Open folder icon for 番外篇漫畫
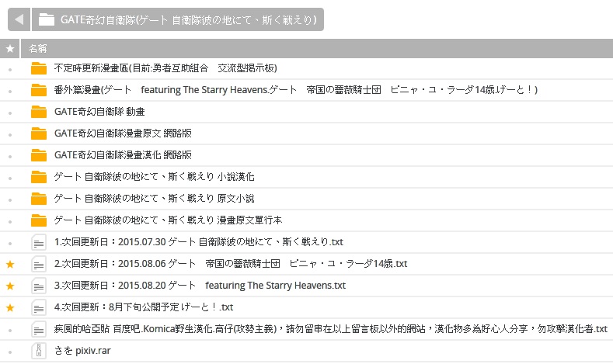Image resolution: width=613 pixels, height=364 pixels. pos(39,90)
